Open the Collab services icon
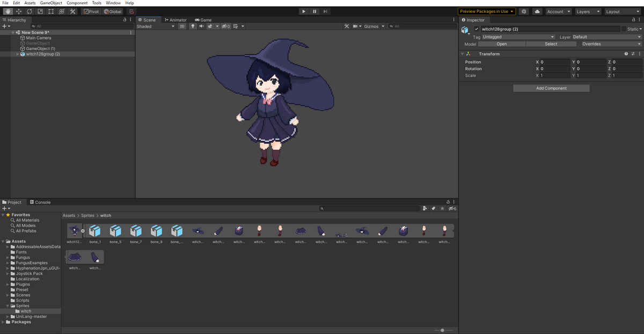Screen dimensions: 644x334 524,11
